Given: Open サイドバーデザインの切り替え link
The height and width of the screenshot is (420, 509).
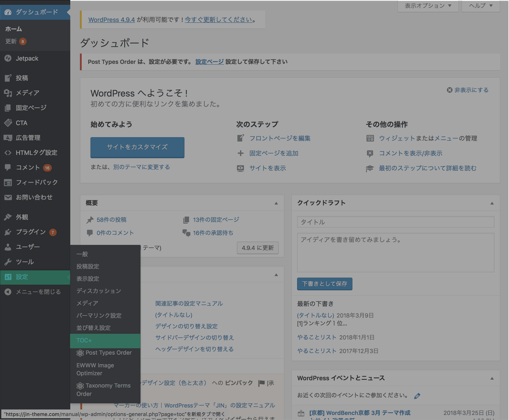Looking at the screenshot, I should [x=195, y=338].
